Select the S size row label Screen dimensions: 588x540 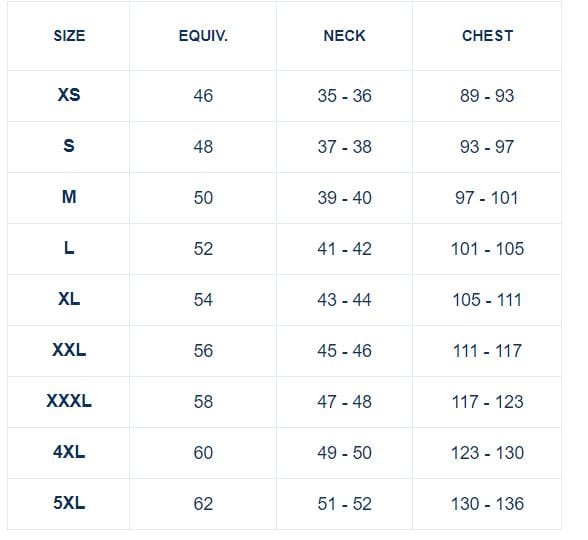[69, 146]
